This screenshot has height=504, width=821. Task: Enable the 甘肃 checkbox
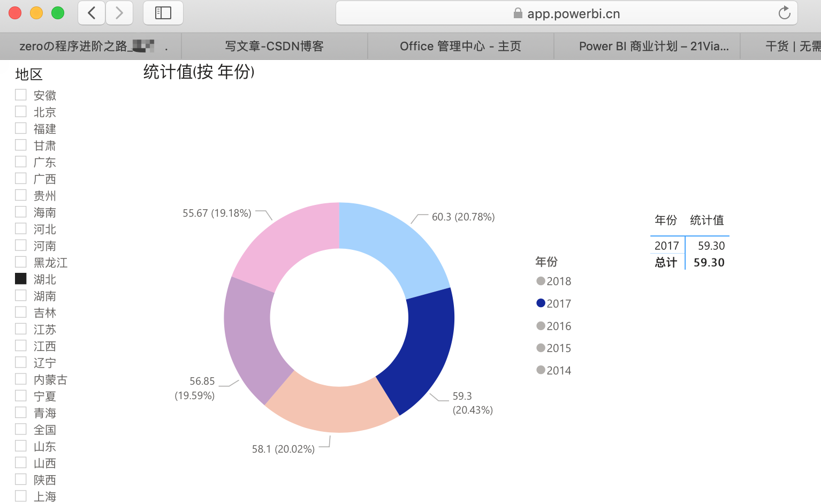click(21, 144)
